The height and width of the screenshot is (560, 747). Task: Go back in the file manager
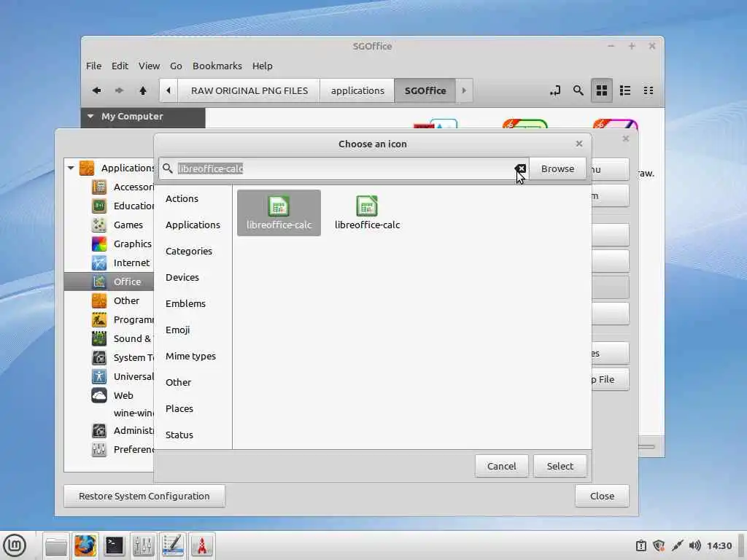(x=97, y=90)
